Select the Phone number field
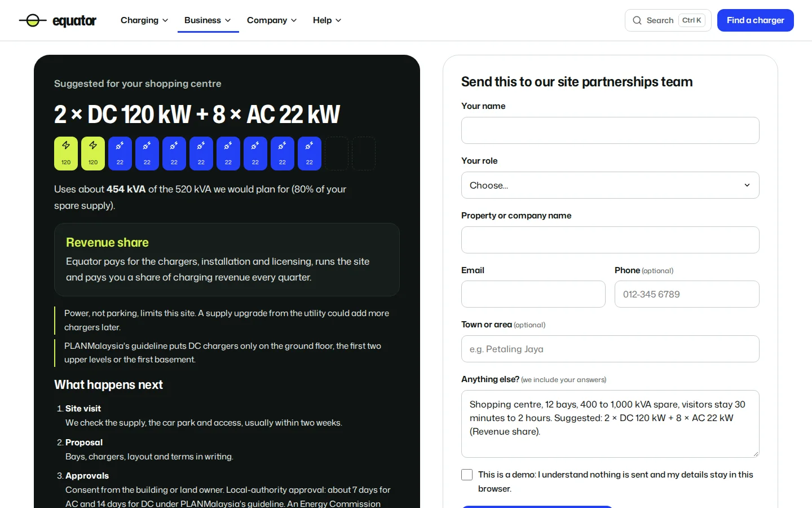812x508 pixels. click(687, 294)
